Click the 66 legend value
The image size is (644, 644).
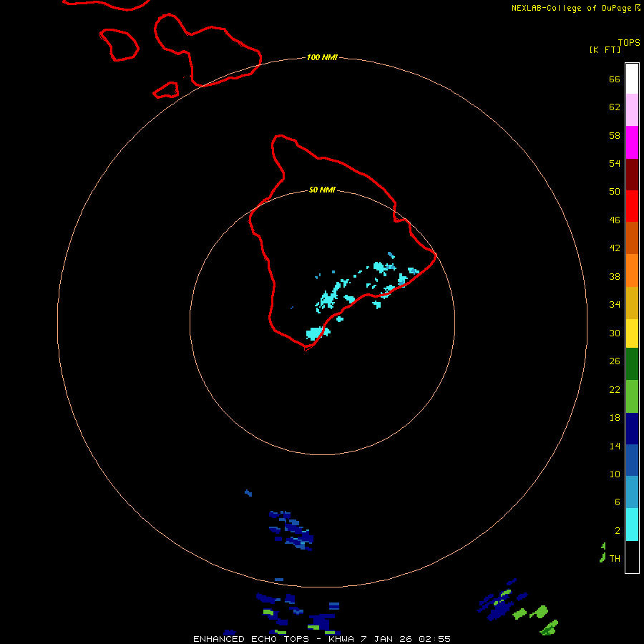pyautogui.click(x=615, y=79)
